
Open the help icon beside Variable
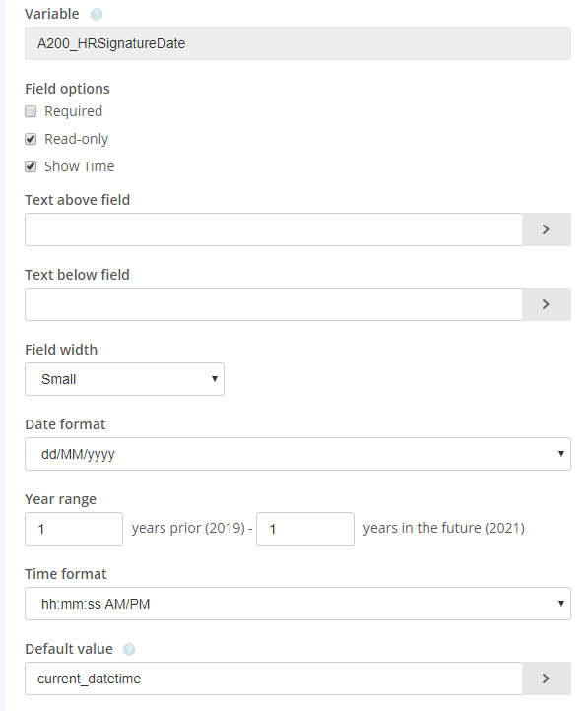point(97,15)
